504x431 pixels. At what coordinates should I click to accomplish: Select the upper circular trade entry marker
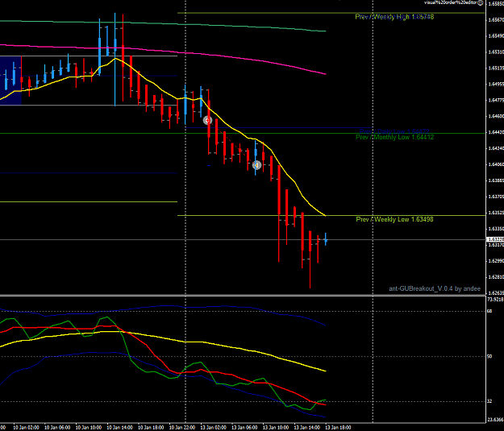click(x=208, y=120)
